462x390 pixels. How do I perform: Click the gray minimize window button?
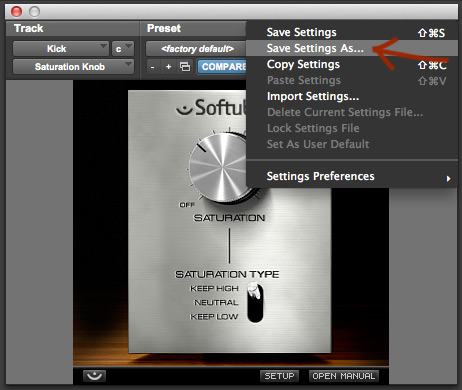coord(34,12)
